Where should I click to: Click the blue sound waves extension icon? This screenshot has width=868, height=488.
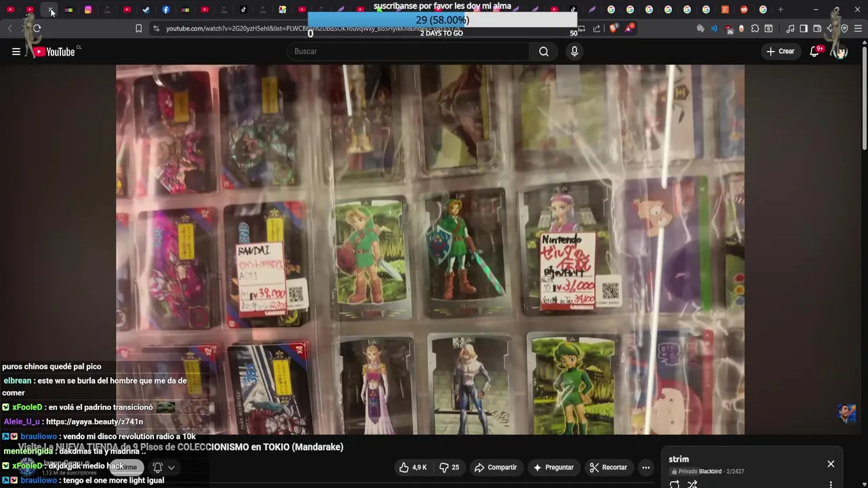[714, 28]
